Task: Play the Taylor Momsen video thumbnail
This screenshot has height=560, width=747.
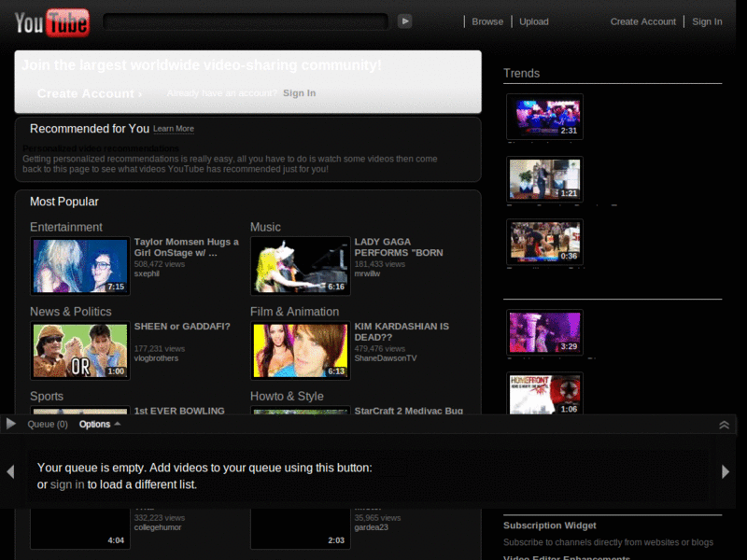Action: coord(80,266)
